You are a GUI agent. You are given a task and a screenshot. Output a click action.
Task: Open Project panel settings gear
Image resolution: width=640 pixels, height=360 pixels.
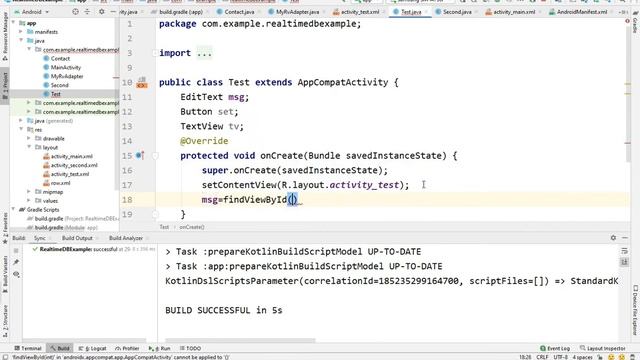coord(102,12)
